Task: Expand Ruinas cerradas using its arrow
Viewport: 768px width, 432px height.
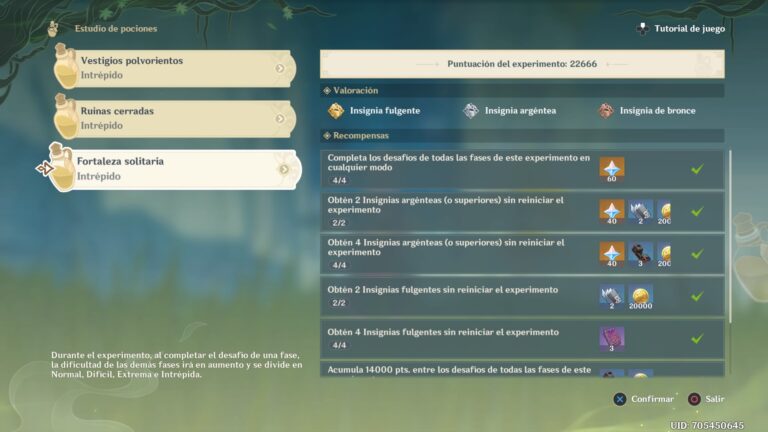Action: pos(280,119)
